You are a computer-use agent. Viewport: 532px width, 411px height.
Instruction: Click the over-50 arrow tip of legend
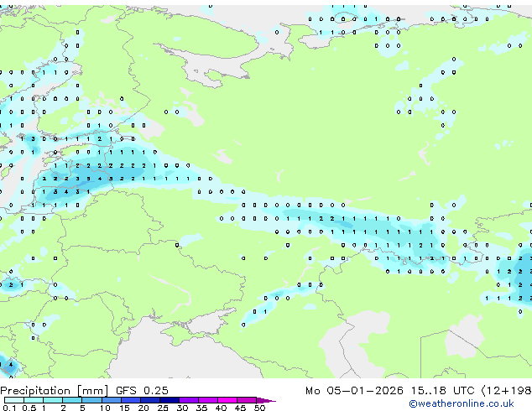point(266,400)
